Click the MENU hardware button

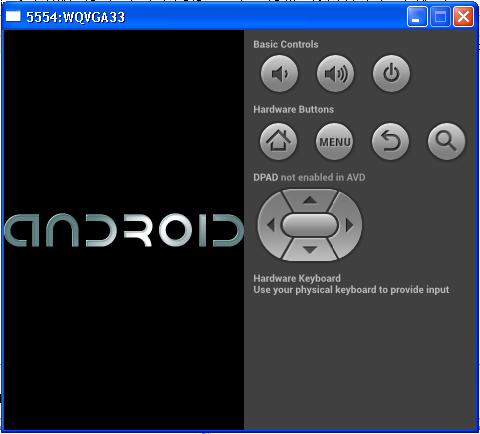pos(334,142)
